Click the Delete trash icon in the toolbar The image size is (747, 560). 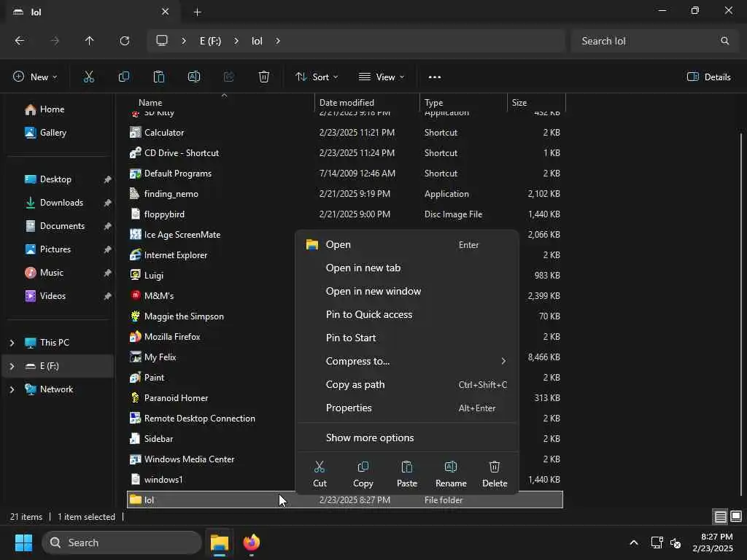tap(264, 77)
